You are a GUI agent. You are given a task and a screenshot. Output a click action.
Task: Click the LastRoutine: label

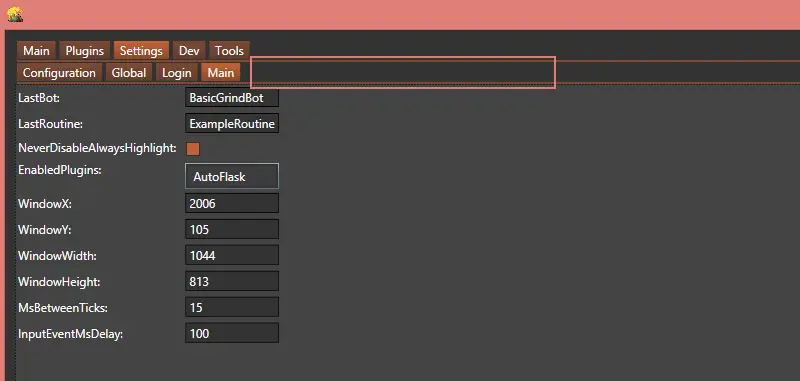click(x=51, y=124)
